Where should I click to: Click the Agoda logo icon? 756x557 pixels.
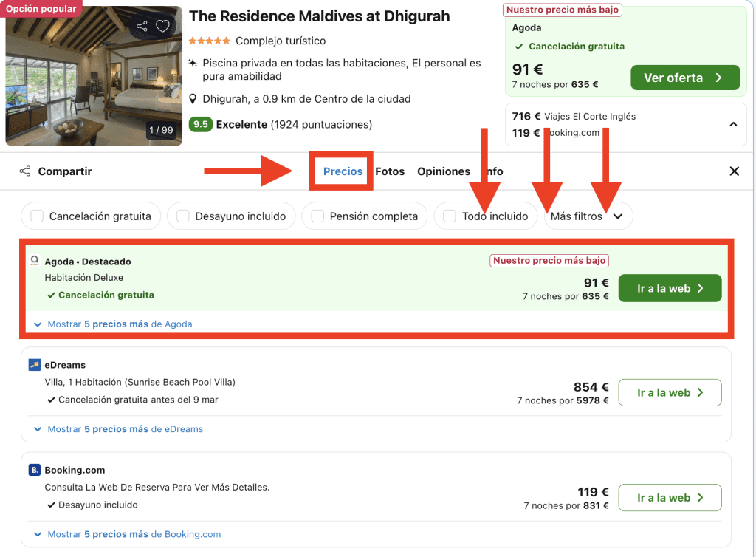tap(35, 262)
